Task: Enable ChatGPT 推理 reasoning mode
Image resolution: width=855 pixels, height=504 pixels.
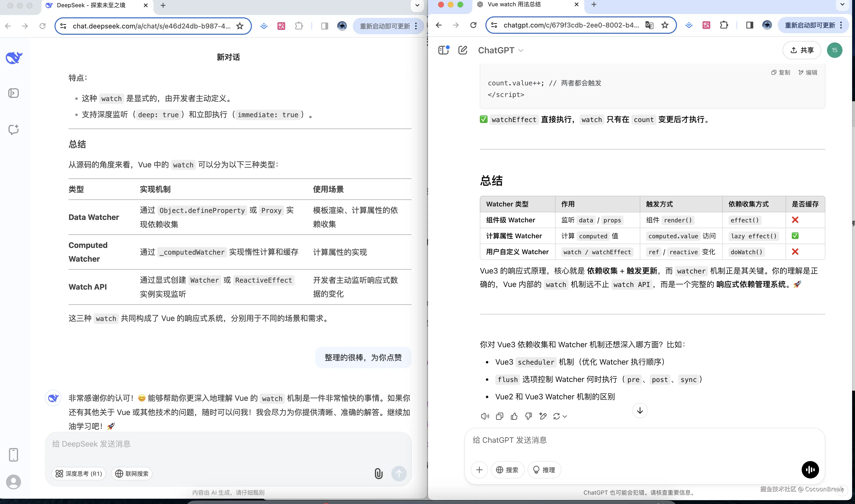Action: [544, 470]
